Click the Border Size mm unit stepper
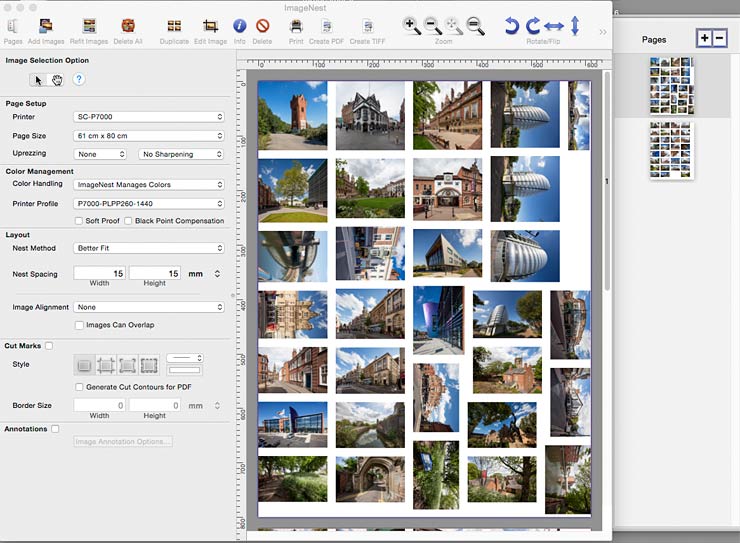This screenshot has height=543, width=740. [217, 405]
